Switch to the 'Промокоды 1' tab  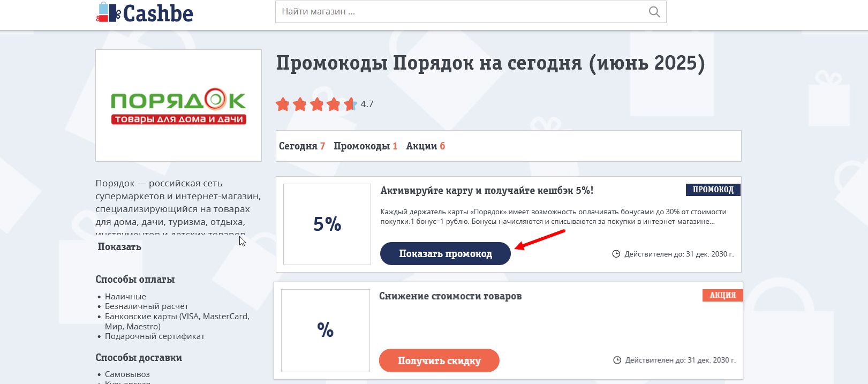pos(366,146)
